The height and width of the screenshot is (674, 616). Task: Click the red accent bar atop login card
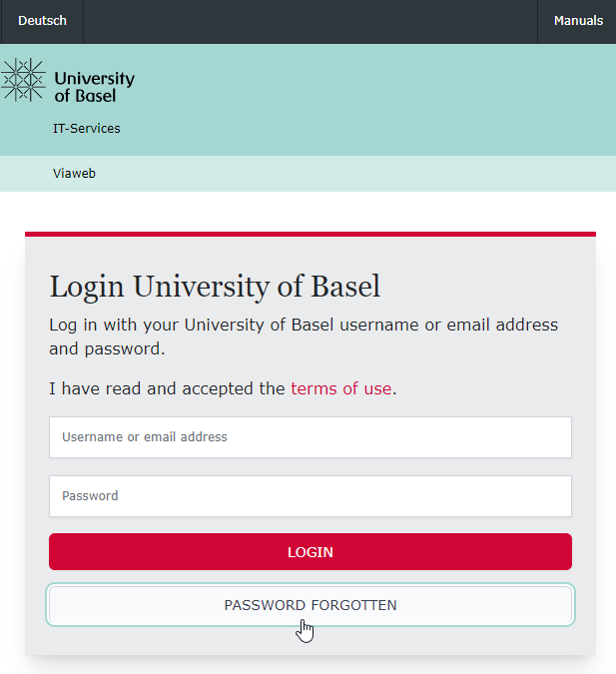[309, 235]
